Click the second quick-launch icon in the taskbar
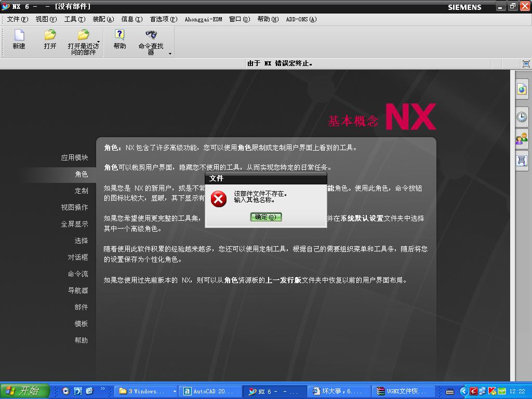The height and width of the screenshot is (399, 532). coord(78,391)
